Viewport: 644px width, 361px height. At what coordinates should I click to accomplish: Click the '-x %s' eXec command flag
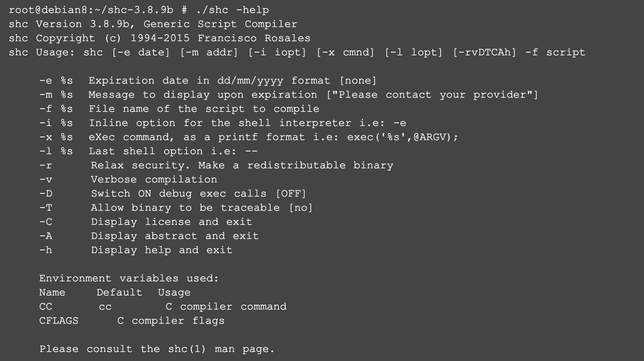[x=56, y=137]
